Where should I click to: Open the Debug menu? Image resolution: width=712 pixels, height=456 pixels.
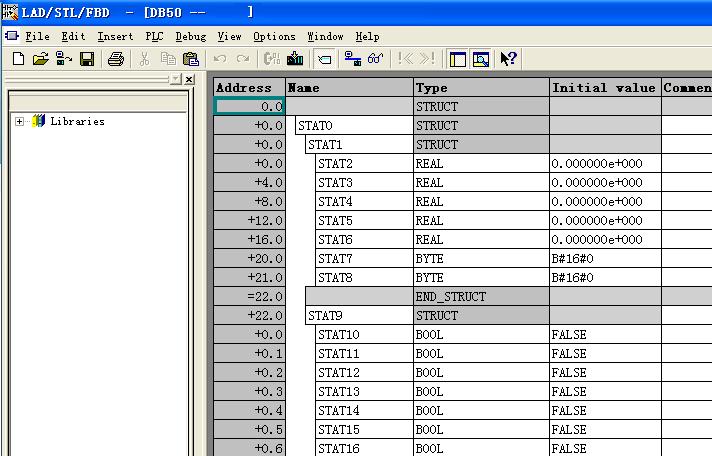click(190, 36)
